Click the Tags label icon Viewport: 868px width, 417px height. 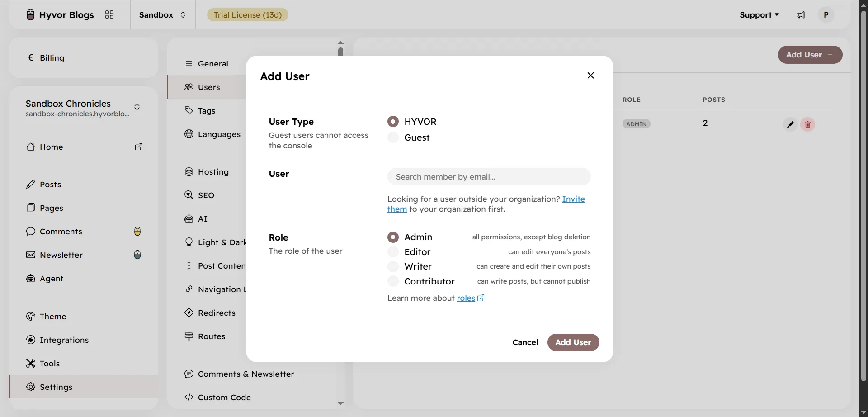189,110
